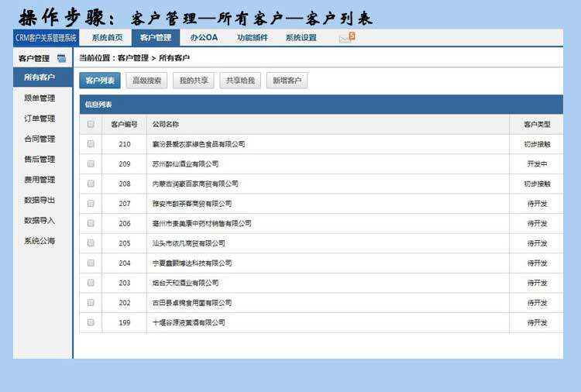
Task: Check the box for customer 210
Action: [91, 144]
